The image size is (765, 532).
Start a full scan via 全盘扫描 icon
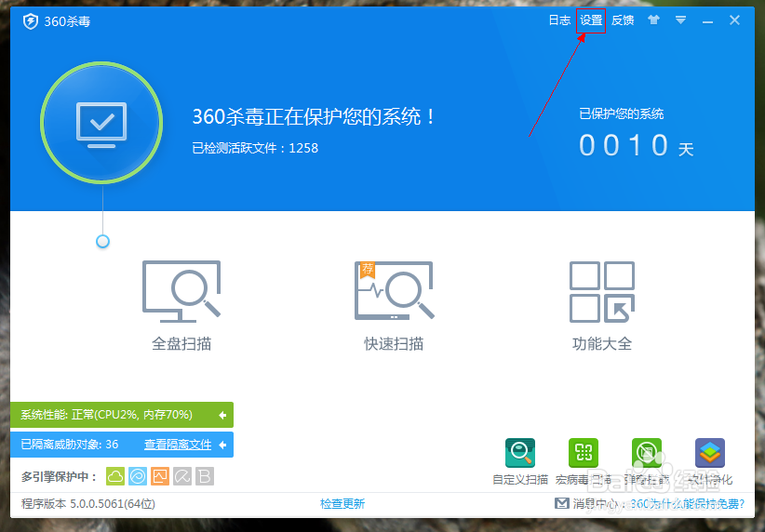pos(181,291)
